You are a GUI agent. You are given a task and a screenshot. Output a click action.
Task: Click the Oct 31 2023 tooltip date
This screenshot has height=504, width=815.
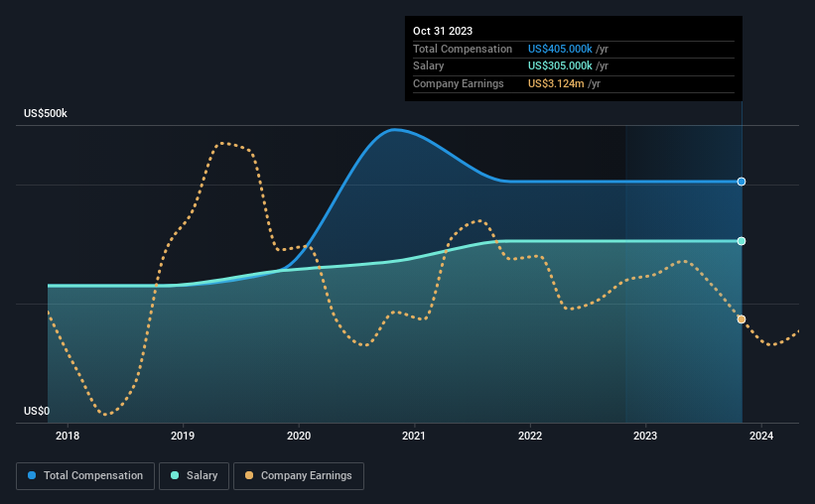(443, 31)
